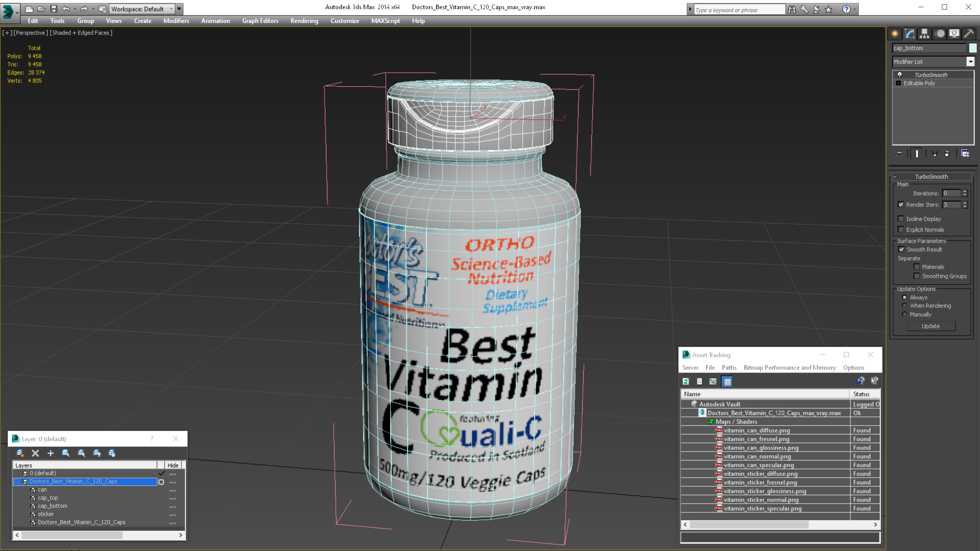Delete highlighted layer with X icon
This screenshot has width=980, height=551.
[35, 453]
